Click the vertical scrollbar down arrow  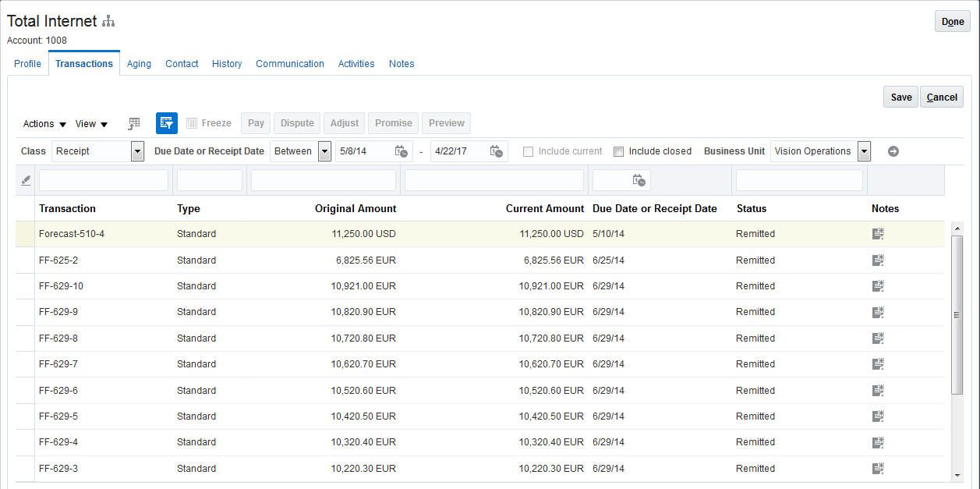[957, 475]
